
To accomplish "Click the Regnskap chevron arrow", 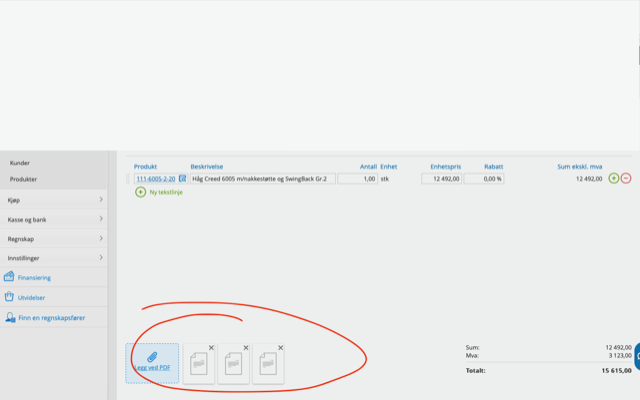I will point(101,238).
